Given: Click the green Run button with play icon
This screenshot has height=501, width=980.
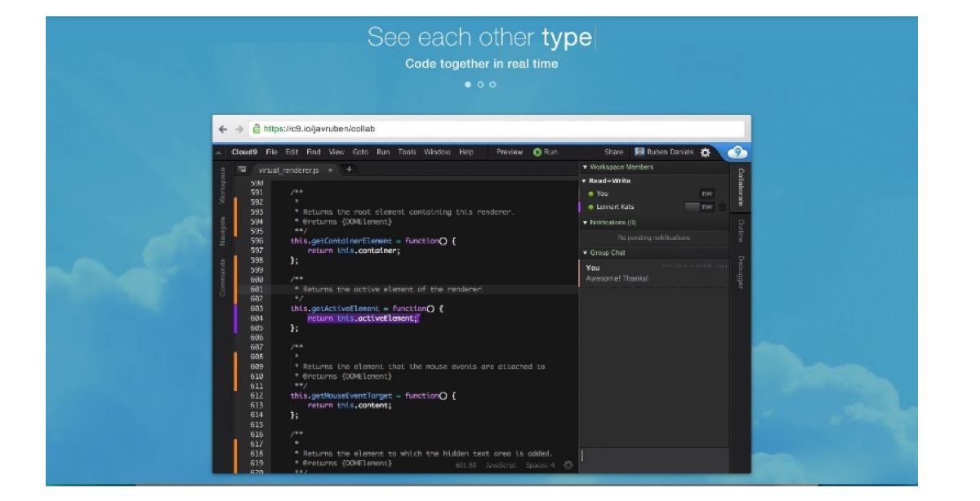Looking at the screenshot, I should 546,152.
